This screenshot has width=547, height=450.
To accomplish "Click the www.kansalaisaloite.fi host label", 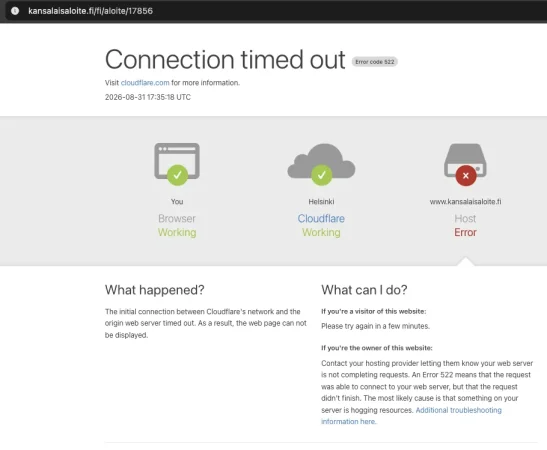I will (465, 201).
